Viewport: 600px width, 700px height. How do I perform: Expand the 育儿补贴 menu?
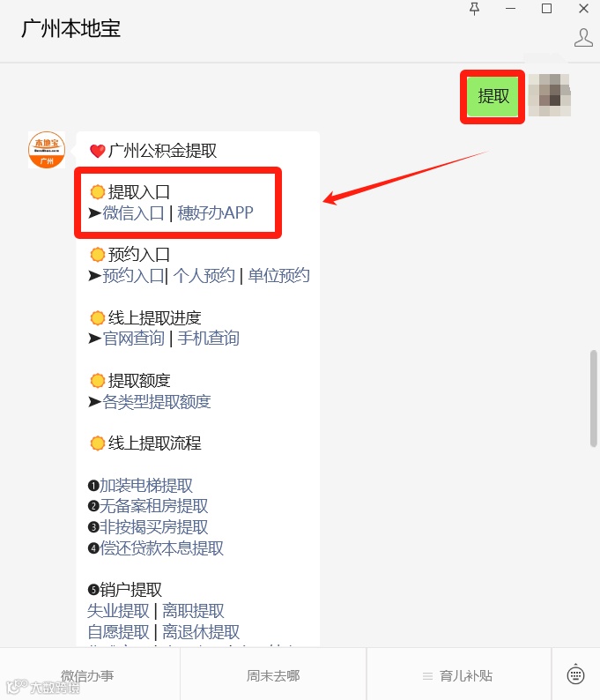click(x=458, y=674)
